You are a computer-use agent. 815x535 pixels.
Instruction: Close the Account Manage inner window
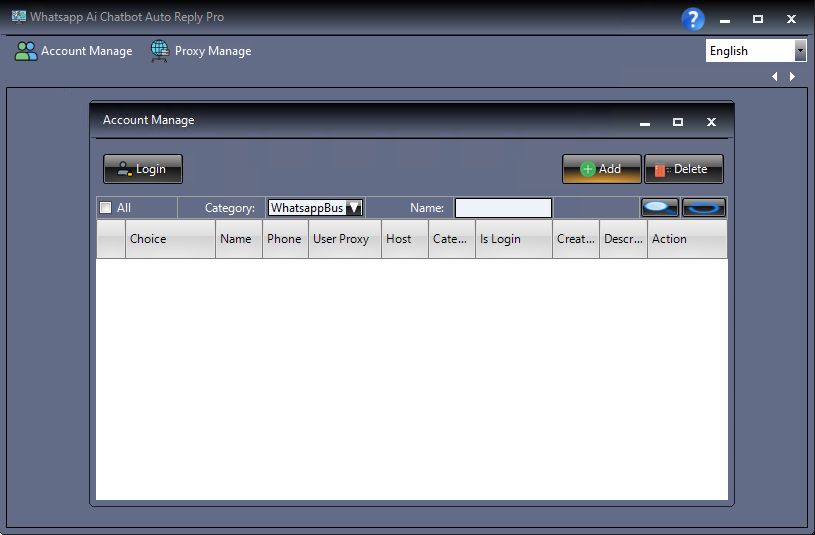pos(711,122)
